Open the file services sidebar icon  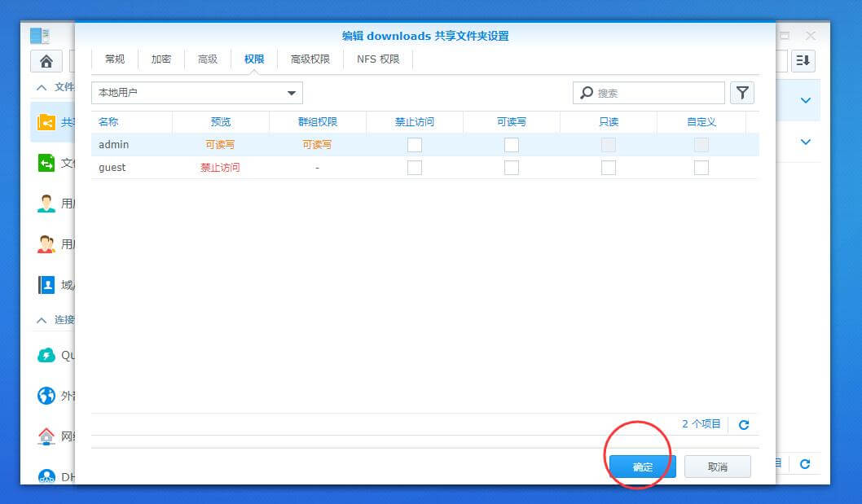46,163
